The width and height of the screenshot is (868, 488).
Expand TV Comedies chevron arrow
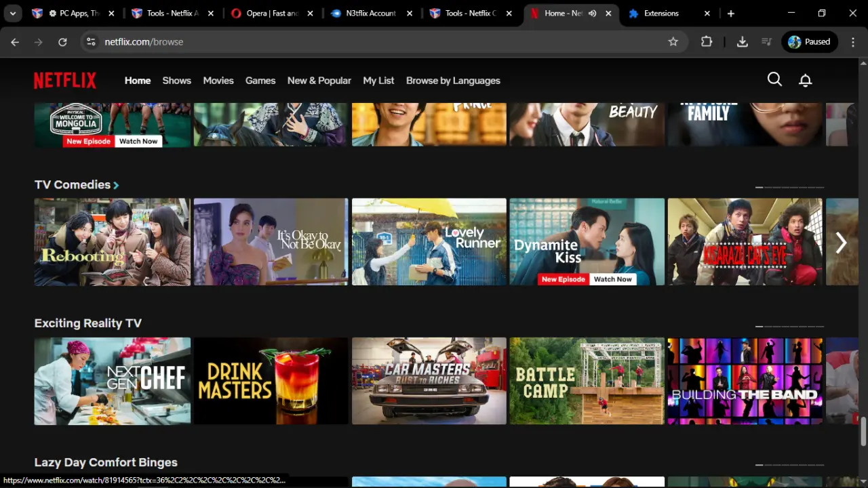coord(116,185)
